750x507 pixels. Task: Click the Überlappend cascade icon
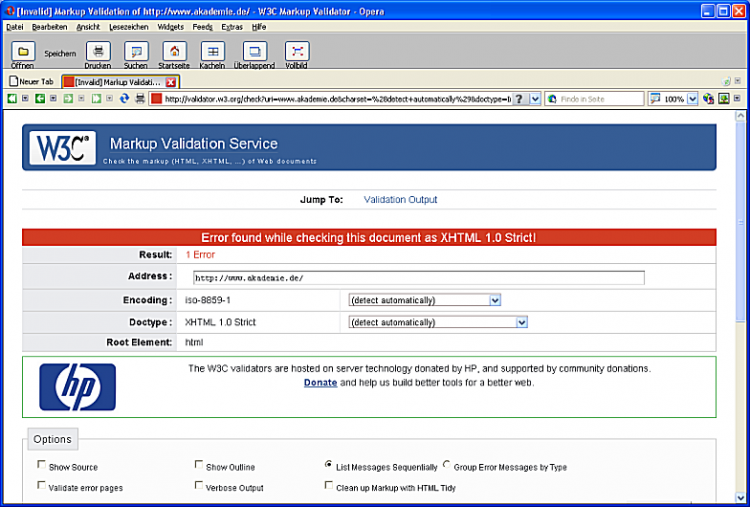255,51
